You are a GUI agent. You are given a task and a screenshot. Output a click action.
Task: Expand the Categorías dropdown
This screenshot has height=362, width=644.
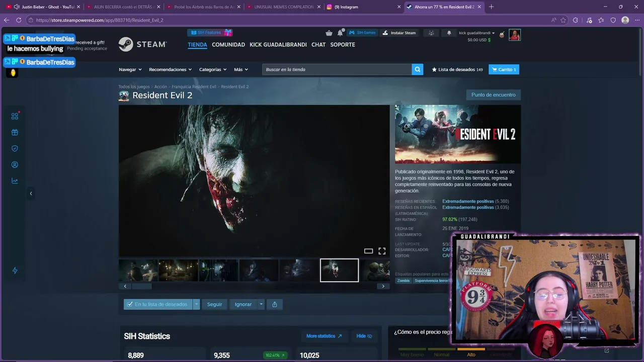point(213,69)
